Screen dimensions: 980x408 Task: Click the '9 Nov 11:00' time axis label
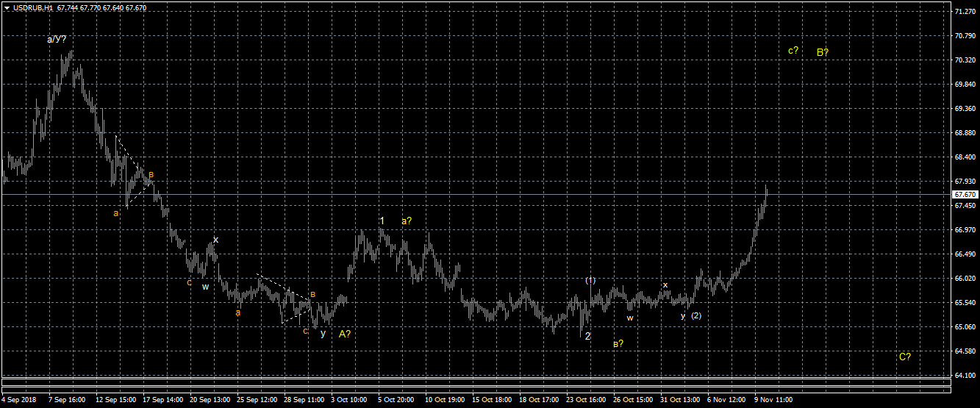(x=773, y=400)
